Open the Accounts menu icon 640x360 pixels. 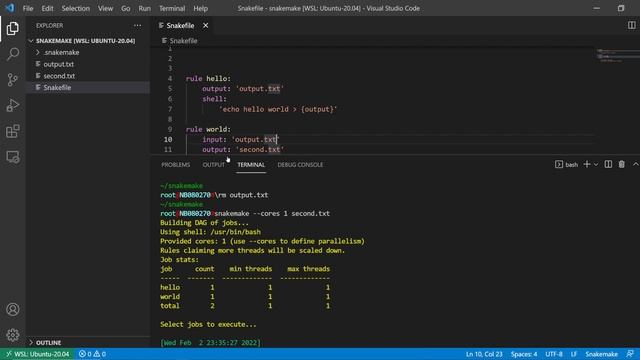(x=13, y=309)
